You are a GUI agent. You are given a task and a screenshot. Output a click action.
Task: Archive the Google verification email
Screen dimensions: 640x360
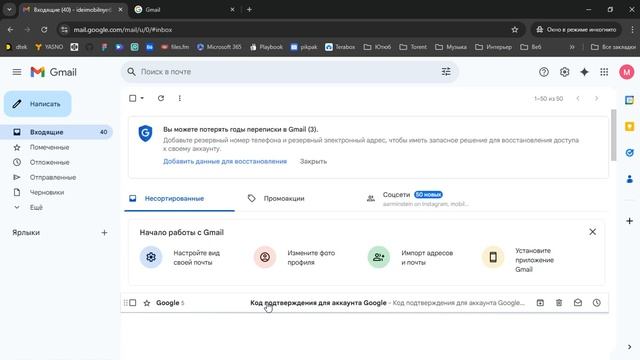[x=540, y=303]
